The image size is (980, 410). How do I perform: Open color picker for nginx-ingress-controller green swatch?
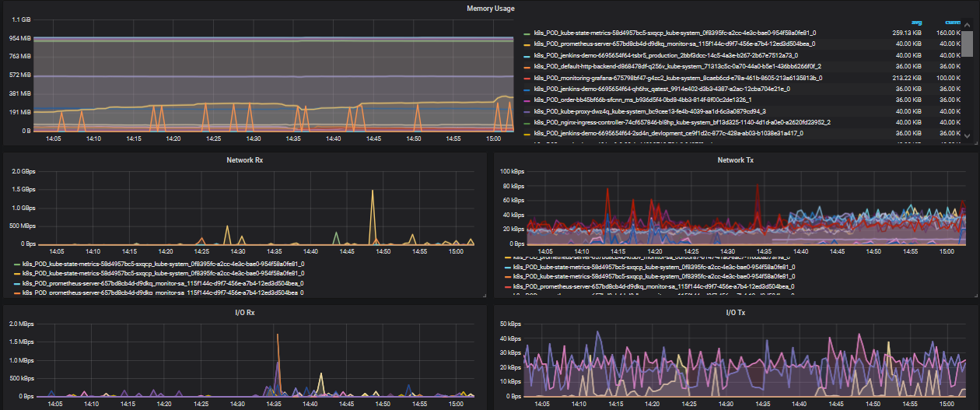pyautogui.click(x=527, y=122)
